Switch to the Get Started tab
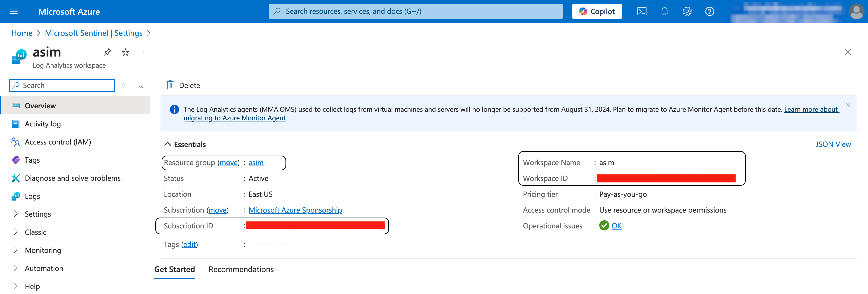Viewport: 868px width, 294px height. 175,269
